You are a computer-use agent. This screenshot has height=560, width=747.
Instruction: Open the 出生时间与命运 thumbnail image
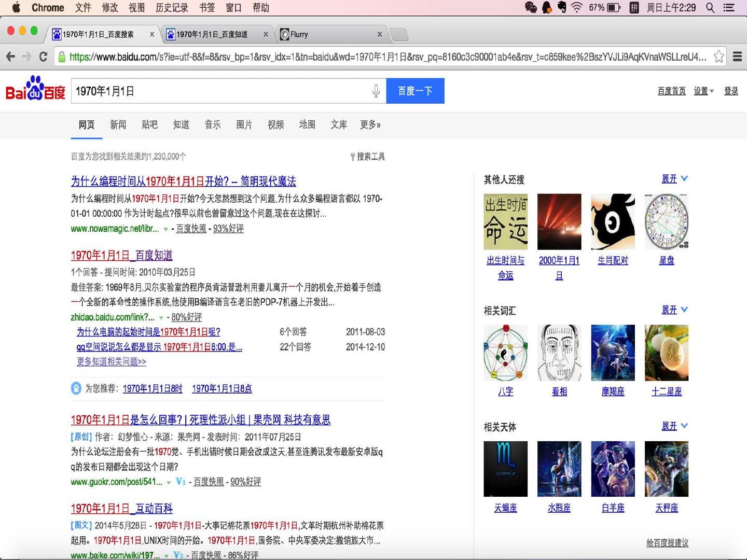click(x=506, y=222)
